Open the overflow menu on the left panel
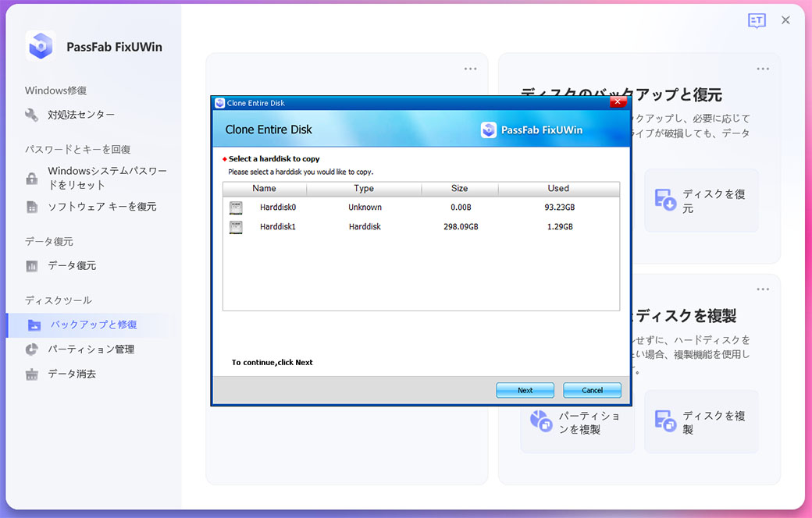Viewport: 812px width, 518px height. click(x=470, y=69)
